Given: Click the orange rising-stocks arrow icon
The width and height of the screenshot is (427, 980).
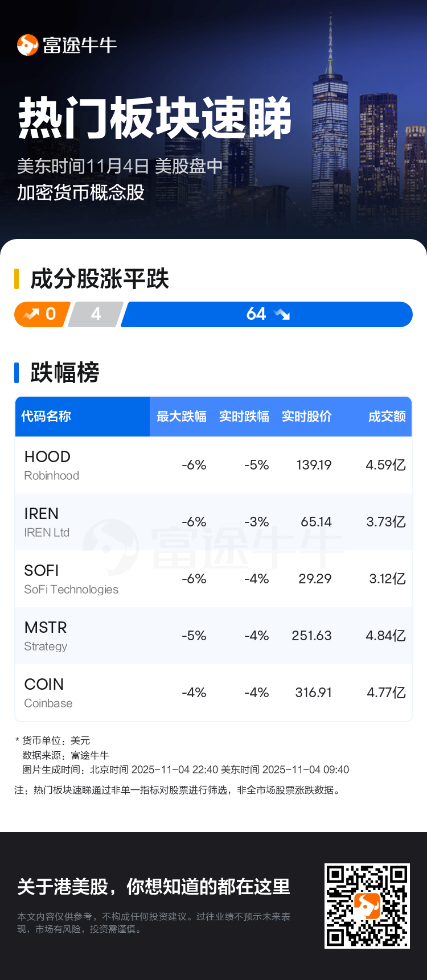Looking at the screenshot, I should click(31, 314).
